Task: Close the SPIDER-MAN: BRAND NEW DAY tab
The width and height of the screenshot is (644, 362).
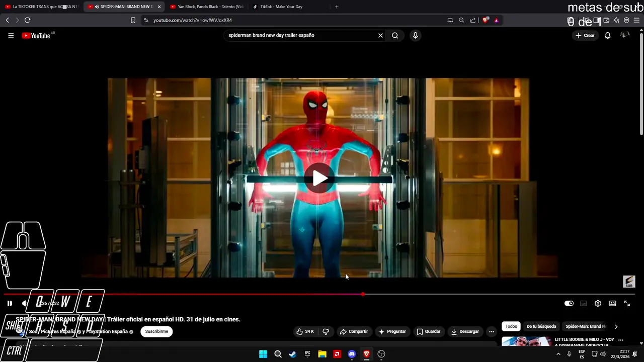Action: [x=159, y=7]
